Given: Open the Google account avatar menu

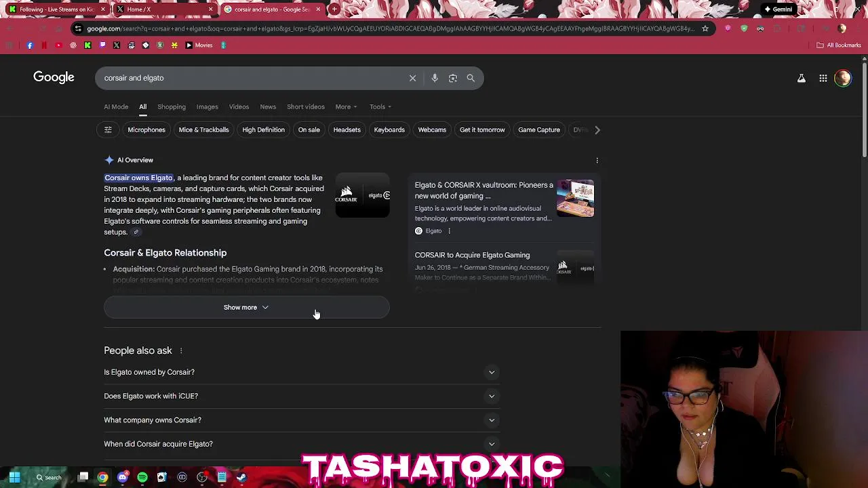Looking at the screenshot, I should click(843, 78).
